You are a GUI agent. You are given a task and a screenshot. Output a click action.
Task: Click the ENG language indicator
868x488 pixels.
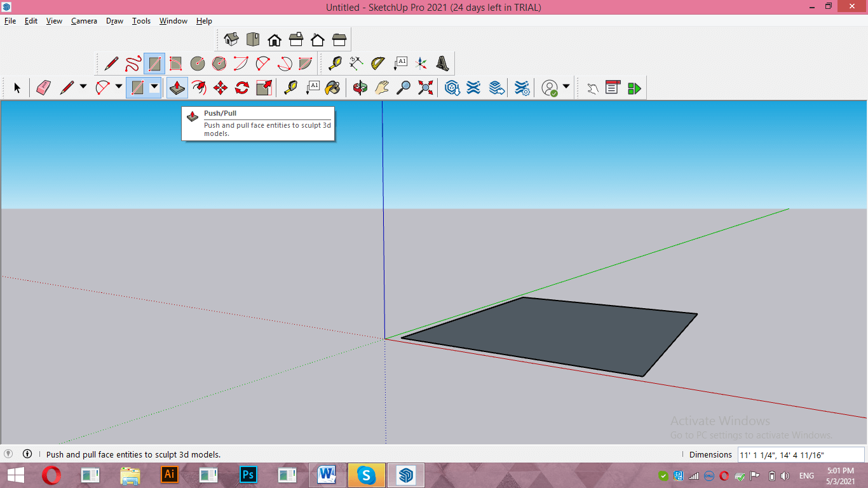tap(806, 476)
